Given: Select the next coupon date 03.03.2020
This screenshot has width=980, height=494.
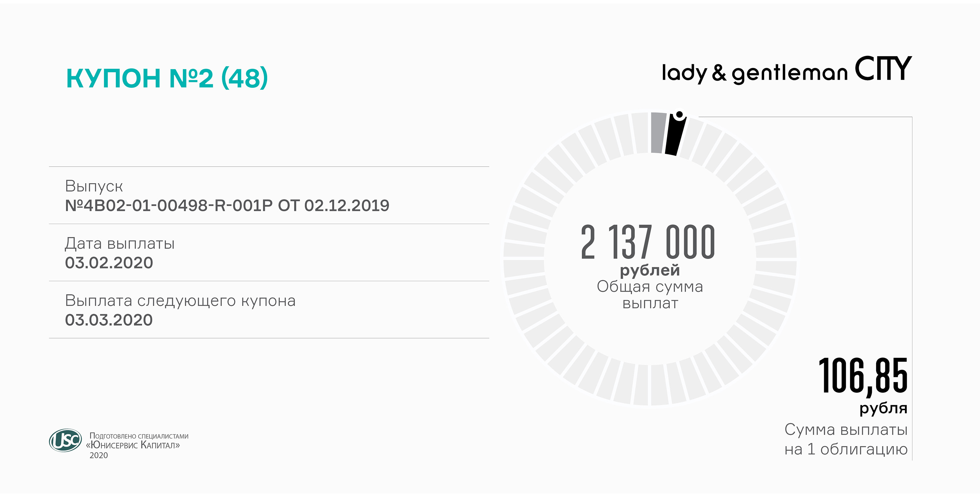Looking at the screenshot, I should (x=109, y=320).
